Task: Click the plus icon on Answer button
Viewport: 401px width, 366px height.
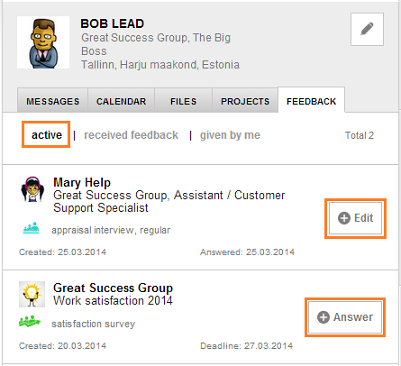Action: (323, 317)
